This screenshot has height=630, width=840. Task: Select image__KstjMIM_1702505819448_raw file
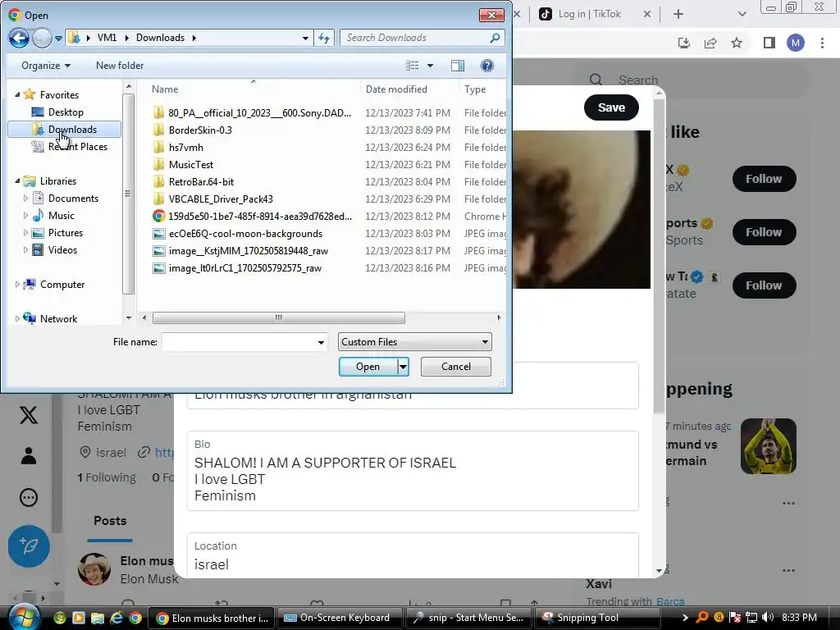pos(248,251)
